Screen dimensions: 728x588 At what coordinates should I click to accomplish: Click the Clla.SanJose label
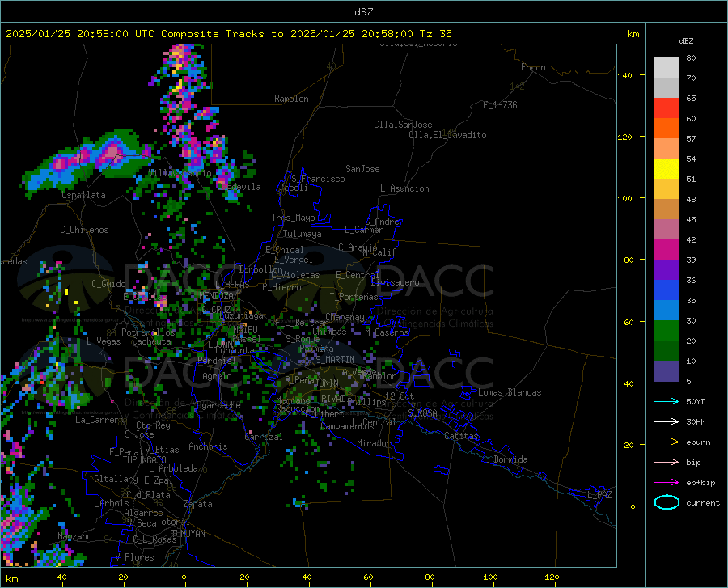click(x=403, y=125)
